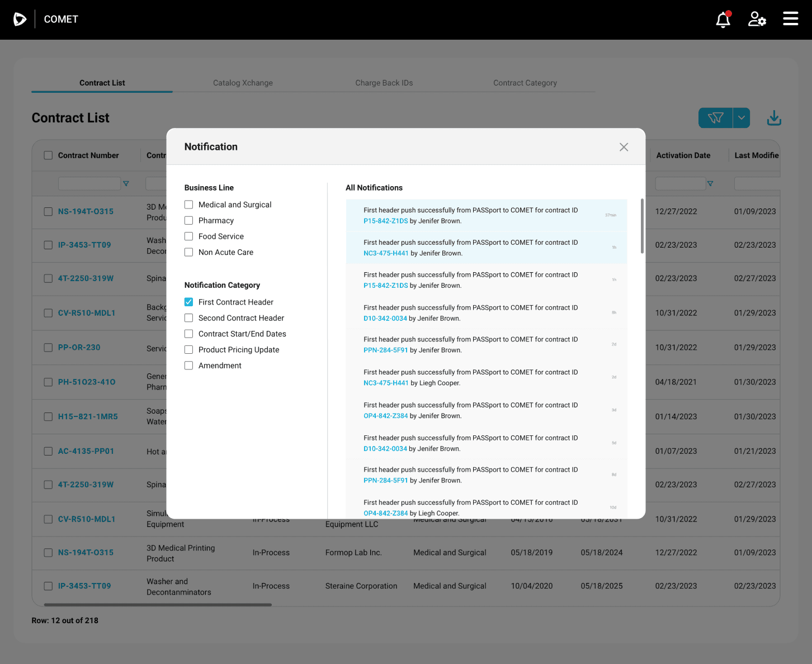This screenshot has width=812, height=664.
Task: Check Contract Start/End Dates checkbox
Action: pos(189,334)
